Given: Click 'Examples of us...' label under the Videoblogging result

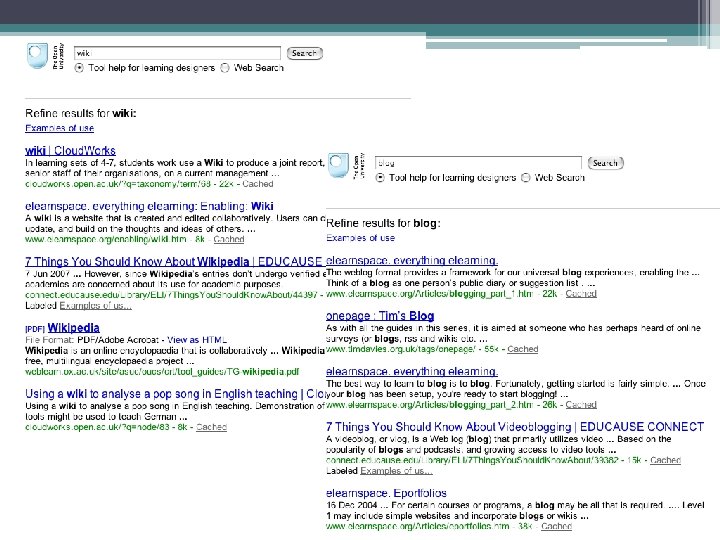Looking at the screenshot, I should coord(396,471).
